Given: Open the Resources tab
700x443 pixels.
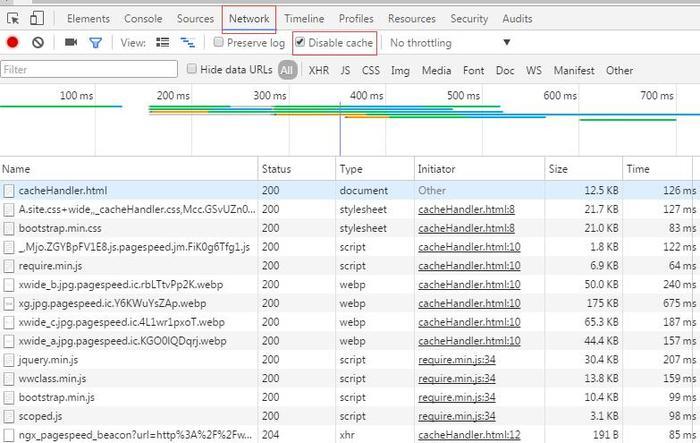Looking at the screenshot, I should click(x=412, y=19).
